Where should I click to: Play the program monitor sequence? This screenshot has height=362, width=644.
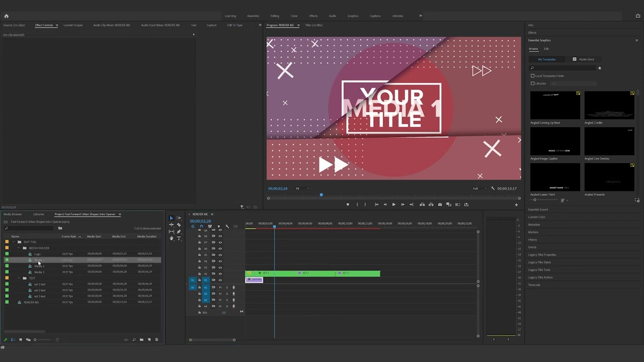click(x=393, y=205)
